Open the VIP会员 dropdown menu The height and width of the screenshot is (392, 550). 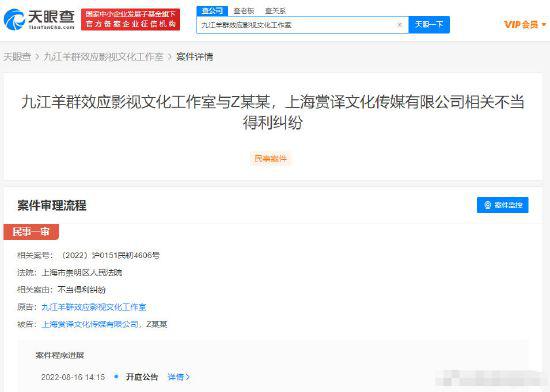click(x=525, y=24)
